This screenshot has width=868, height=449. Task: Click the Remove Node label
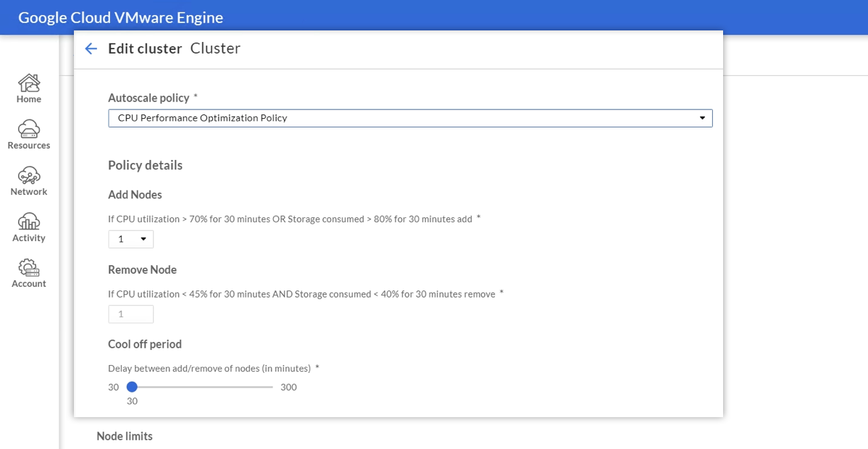[x=142, y=269]
